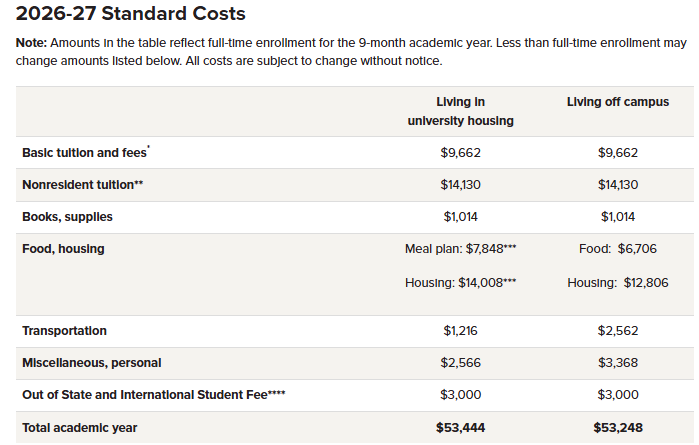Click the "Books, supplies" row label

[67, 217]
